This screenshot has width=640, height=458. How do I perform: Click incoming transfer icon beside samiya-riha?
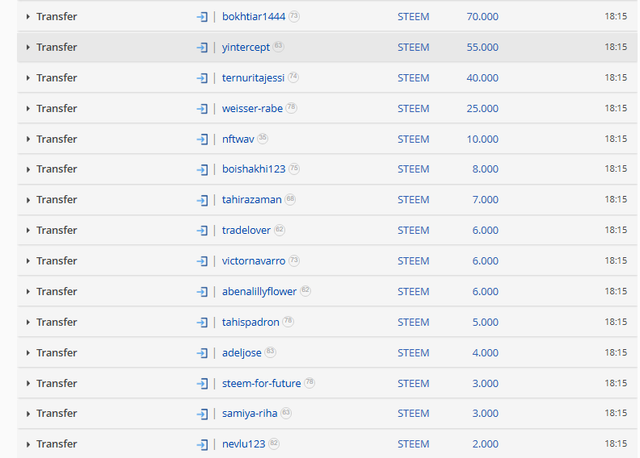pyautogui.click(x=202, y=414)
